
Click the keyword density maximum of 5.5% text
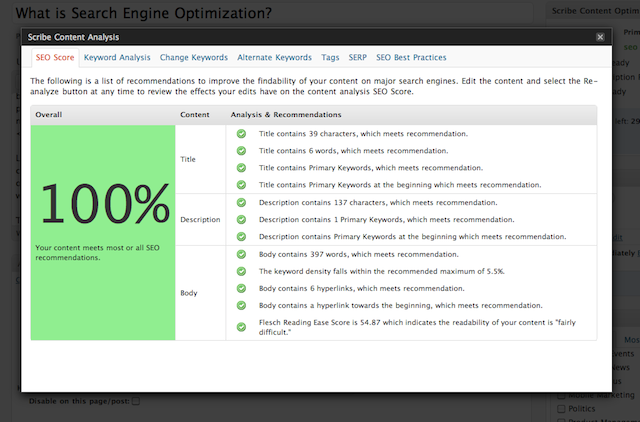[382, 272]
